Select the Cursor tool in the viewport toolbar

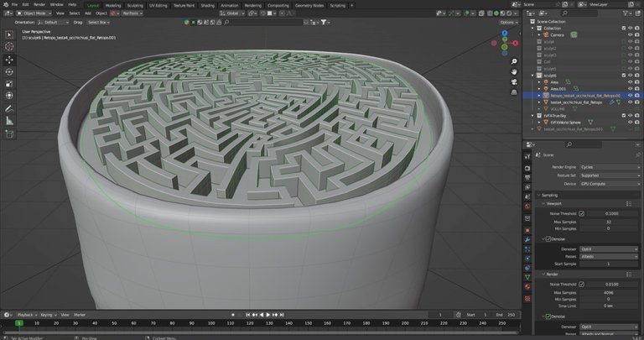click(9, 47)
